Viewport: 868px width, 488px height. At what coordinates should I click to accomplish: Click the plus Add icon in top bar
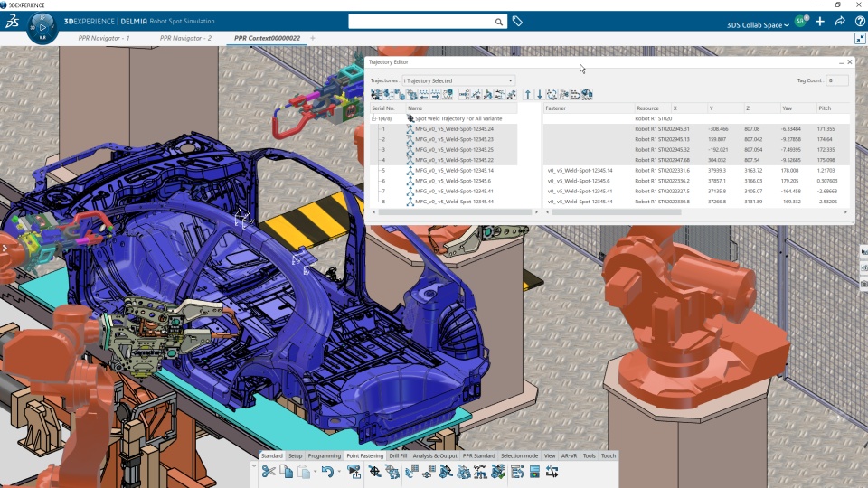820,21
